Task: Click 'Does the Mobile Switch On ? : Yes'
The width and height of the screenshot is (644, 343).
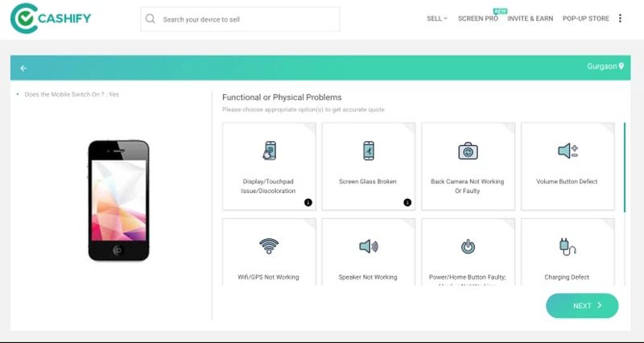Action: pos(72,94)
